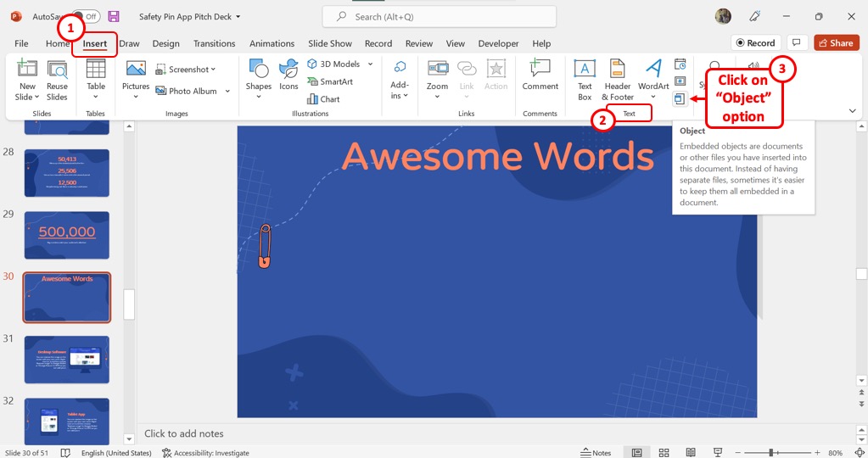Click Photo Album
This screenshot has height=458, width=868.
[186, 91]
